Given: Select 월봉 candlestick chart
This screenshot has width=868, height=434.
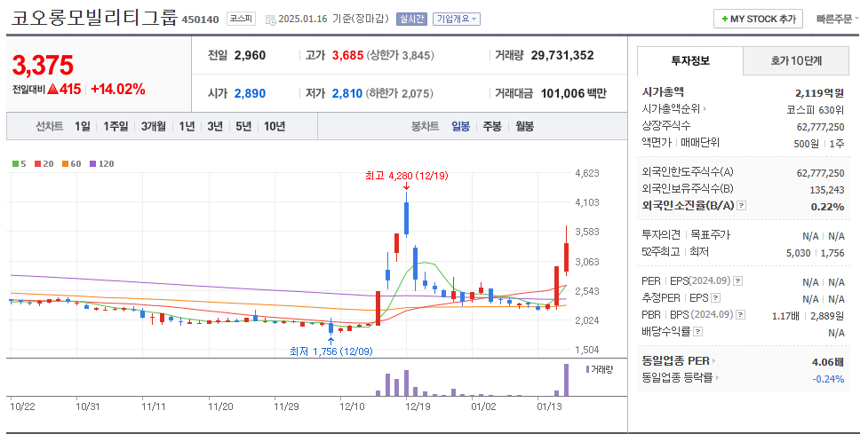Looking at the screenshot, I should coord(525,127).
